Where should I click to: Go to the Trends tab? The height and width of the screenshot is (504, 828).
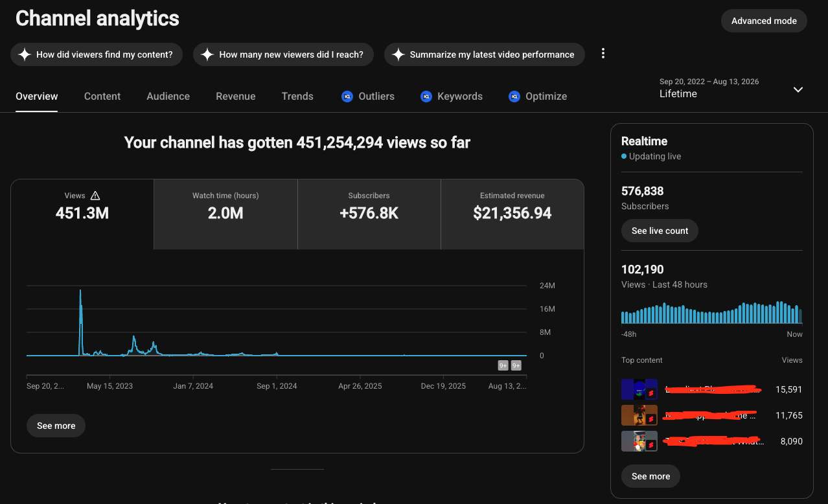point(297,96)
